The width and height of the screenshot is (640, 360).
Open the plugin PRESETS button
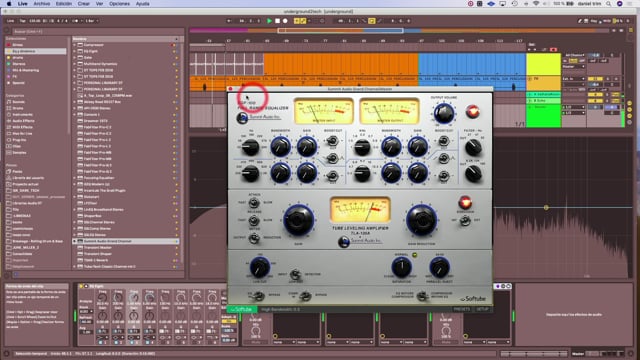(462, 309)
